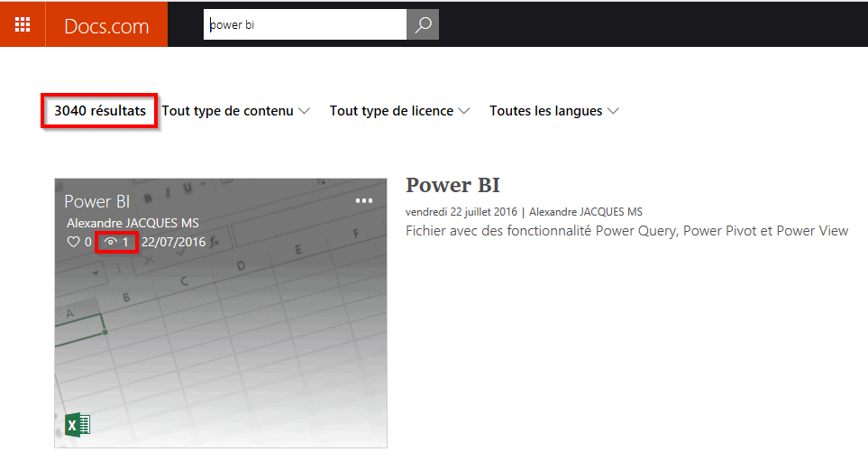This screenshot has width=868, height=461.
Task: Open the bold 'Power BI' result heading
Action: click(452, 185)
